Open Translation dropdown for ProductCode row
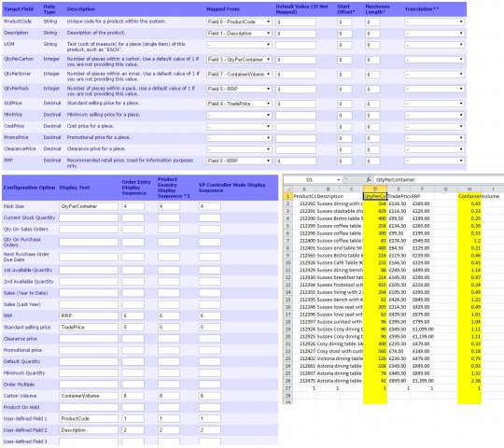 pos(434,21)
